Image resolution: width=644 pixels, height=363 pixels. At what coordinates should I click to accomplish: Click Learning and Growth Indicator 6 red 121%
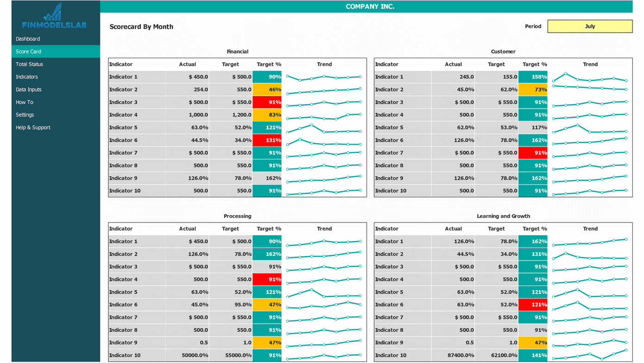533,305
